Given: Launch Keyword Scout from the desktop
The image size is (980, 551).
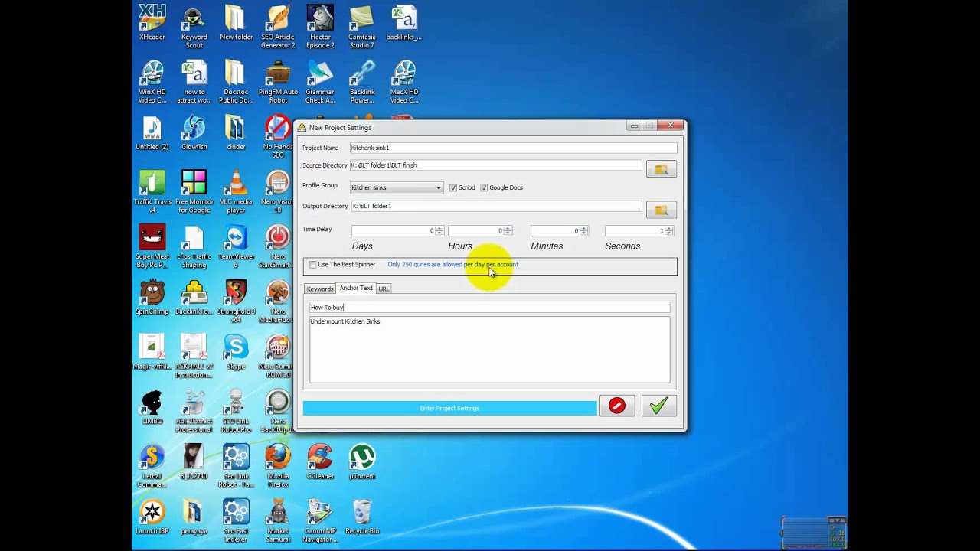Looking at the screenshot, I should coord(194,27).
